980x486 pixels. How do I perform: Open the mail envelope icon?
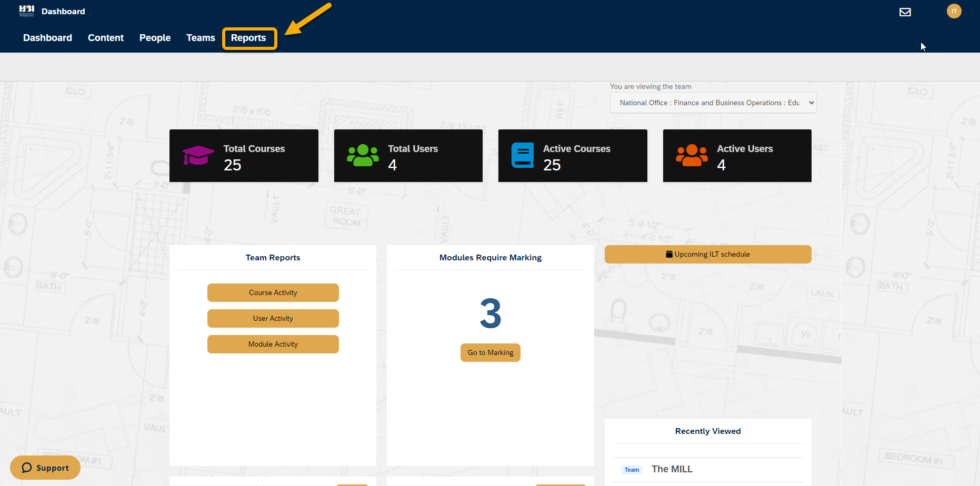tap(905, 12)
